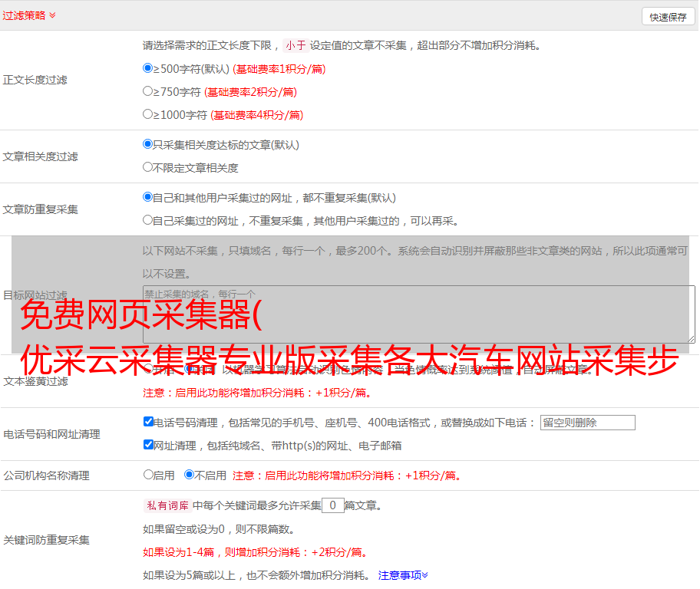Choose 自己采集过的网址 no-repeat option
This screenshot has width=700, height=589.
click(148, 220)
